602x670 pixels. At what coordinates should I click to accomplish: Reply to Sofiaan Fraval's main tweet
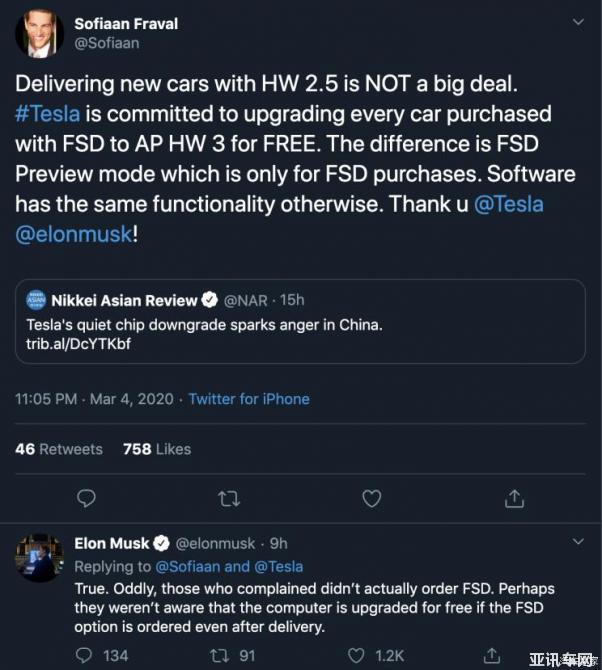(x=86, y=498)
